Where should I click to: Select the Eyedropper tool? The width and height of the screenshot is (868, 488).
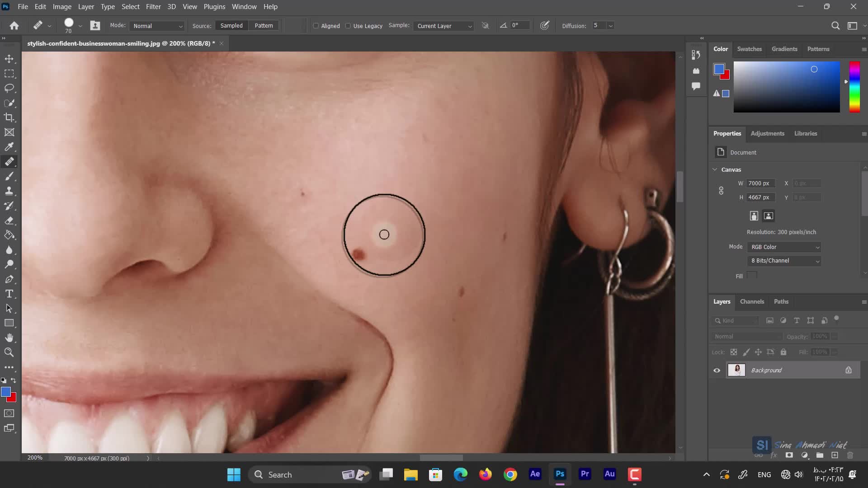[x=9, y=147]
